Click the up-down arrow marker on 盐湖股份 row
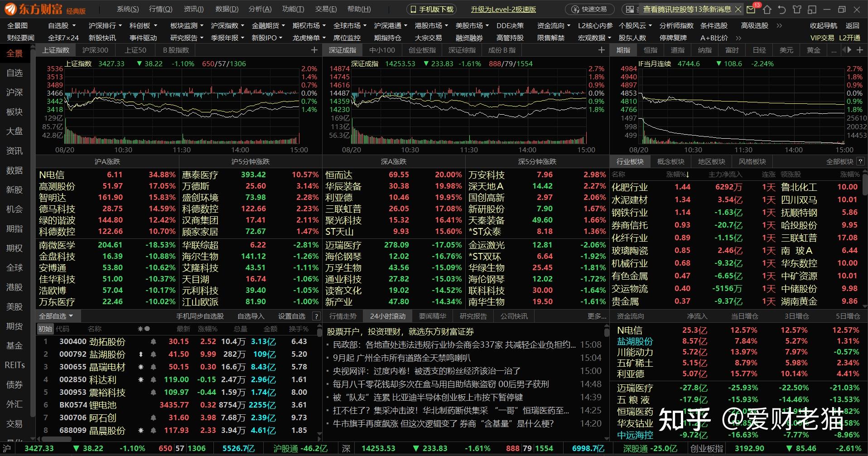868x456 pixels. 141,354
